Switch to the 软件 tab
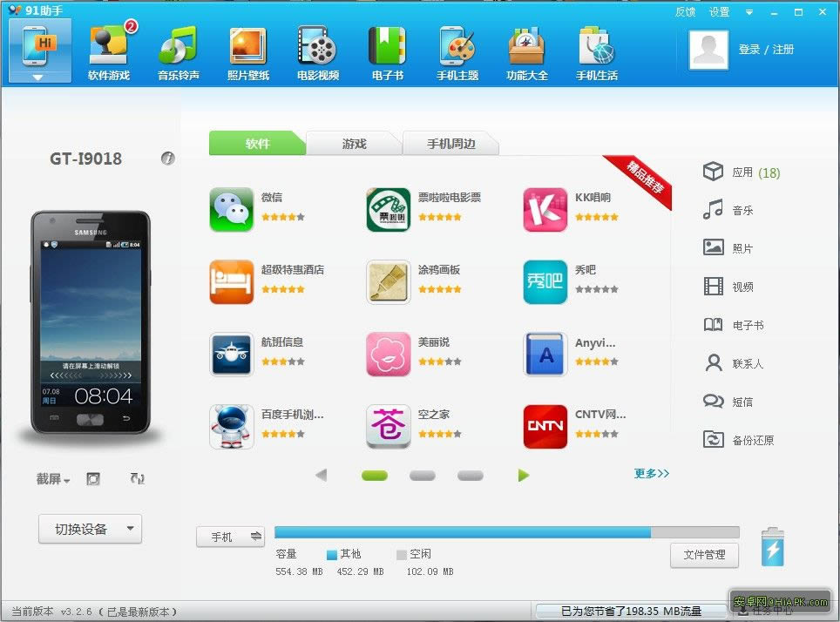 pyautogui.click(x=257, y=144)
